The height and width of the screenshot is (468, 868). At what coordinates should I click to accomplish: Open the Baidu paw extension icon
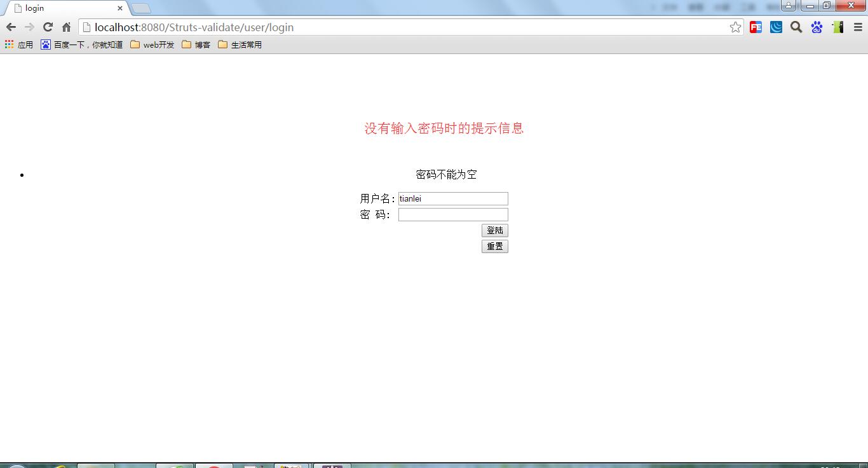[x=817, y=27]
